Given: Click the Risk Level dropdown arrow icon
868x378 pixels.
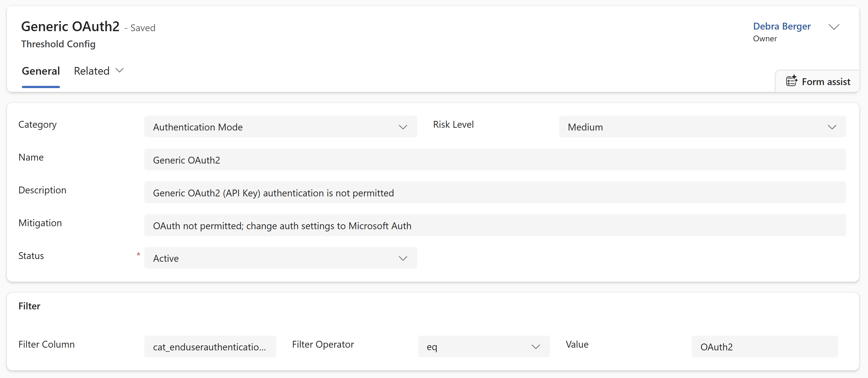Looking at the screenshot, I should [832, 127].
